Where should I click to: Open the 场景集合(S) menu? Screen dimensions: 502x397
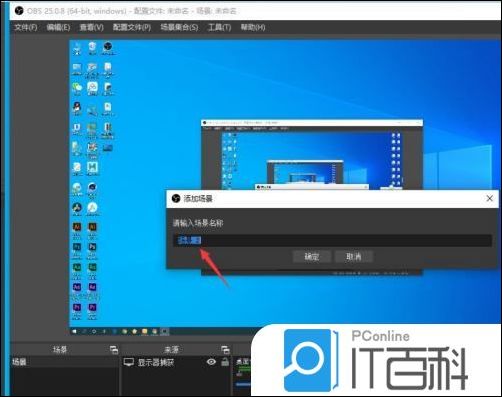[x=179, y=27]
